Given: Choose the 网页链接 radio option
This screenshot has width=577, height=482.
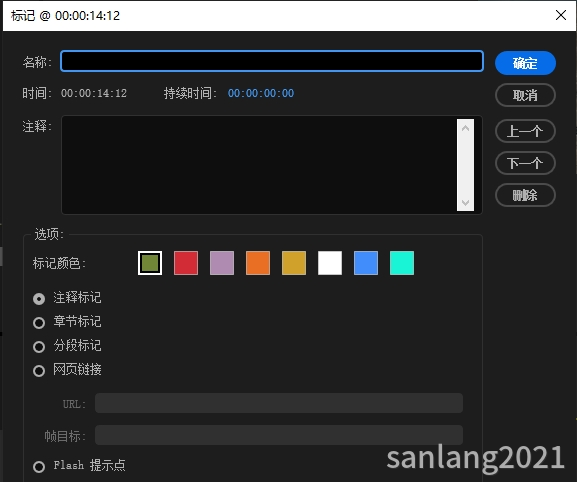Looking at the screenshot, I should click(39, 371).
